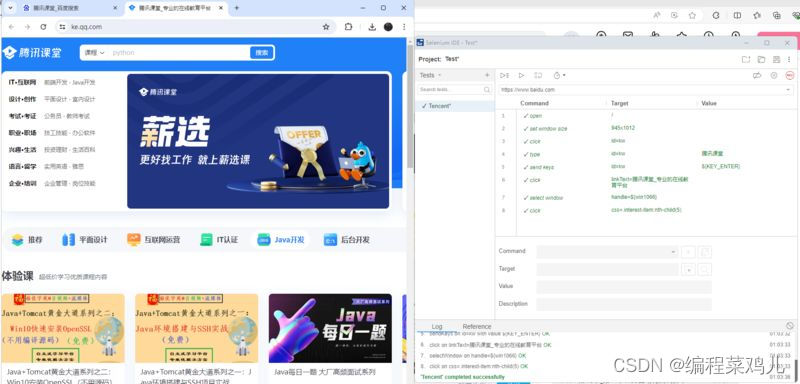Screen dimensions: 800x384
Task: Click the Description input field
Action: pos(623,304)
